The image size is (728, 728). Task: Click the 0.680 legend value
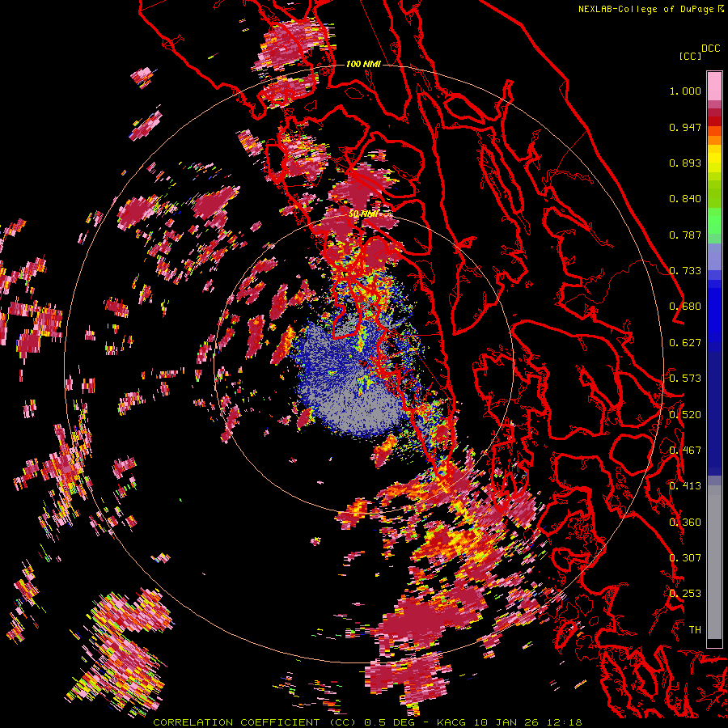[685, 307]
